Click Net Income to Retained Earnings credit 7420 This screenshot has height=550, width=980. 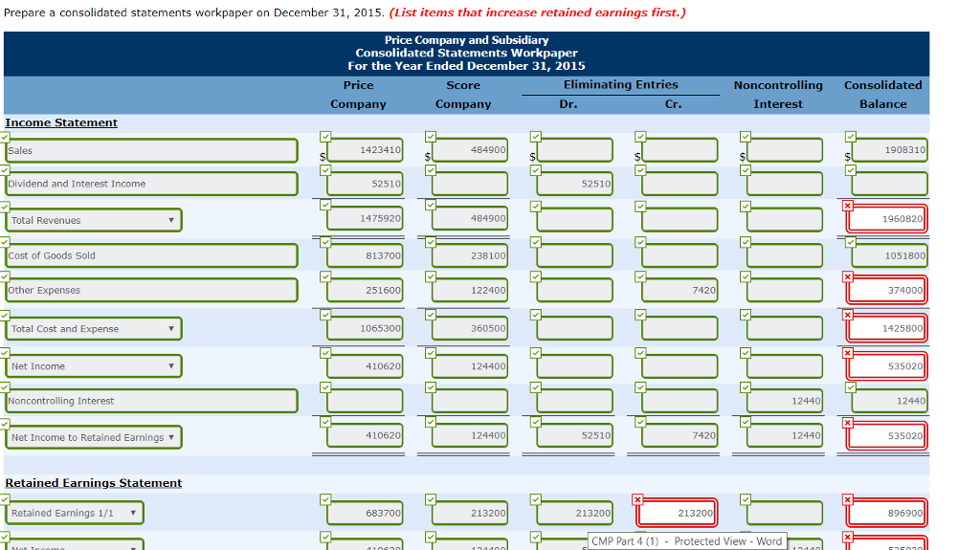(x=679, y=435)
